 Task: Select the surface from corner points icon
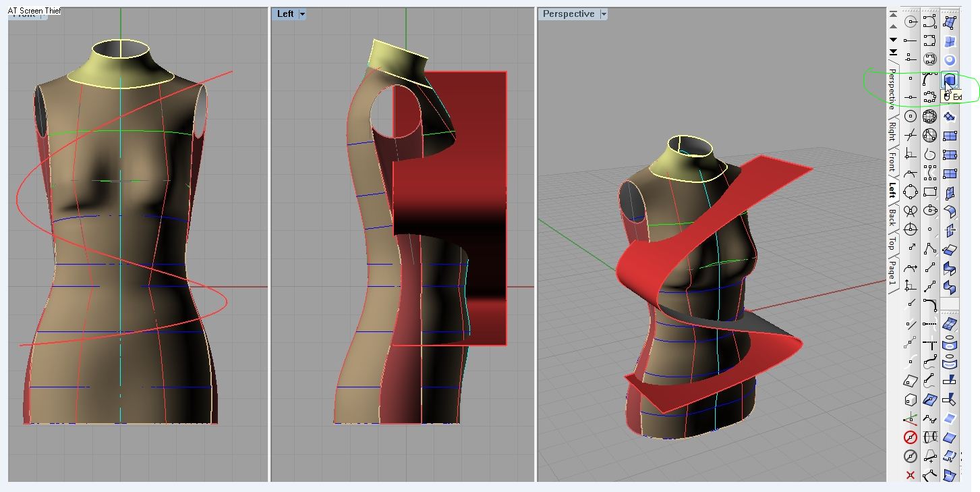click(x=950, y=22)
